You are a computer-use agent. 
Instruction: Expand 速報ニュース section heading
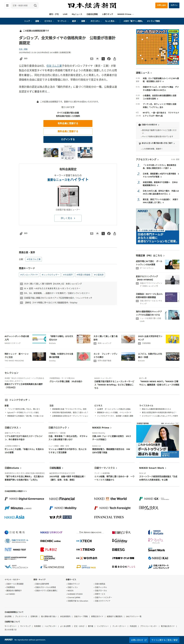point(144,73)
